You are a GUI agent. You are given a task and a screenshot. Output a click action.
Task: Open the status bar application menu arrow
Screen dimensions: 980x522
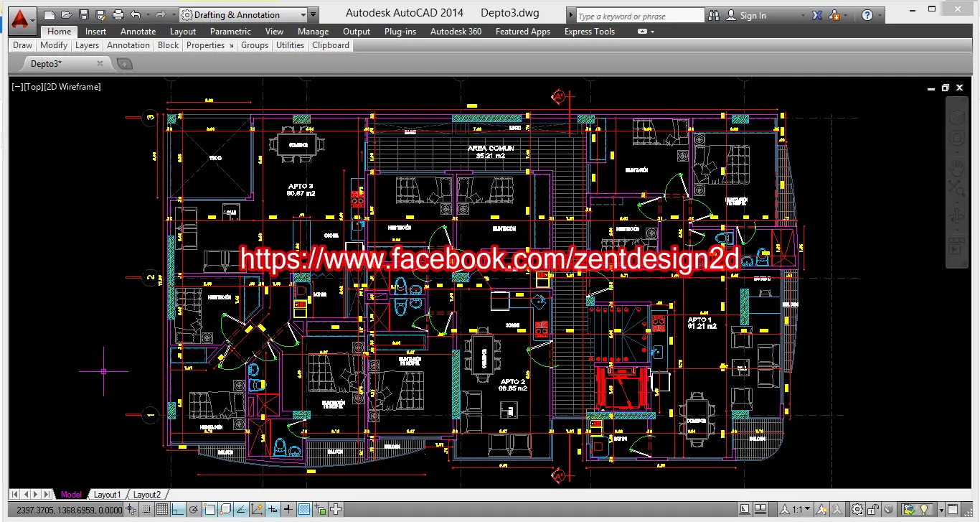tap(941, 510)
